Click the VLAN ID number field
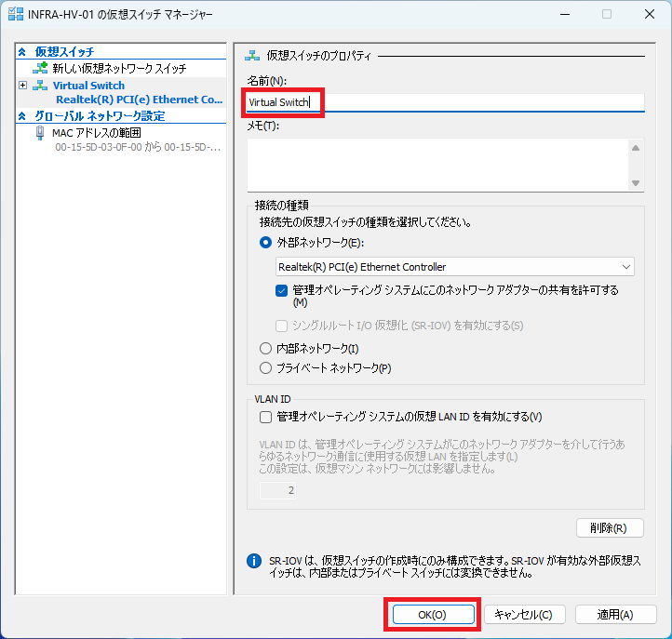Screen dimensions: 672x639 tap(277, 490)
